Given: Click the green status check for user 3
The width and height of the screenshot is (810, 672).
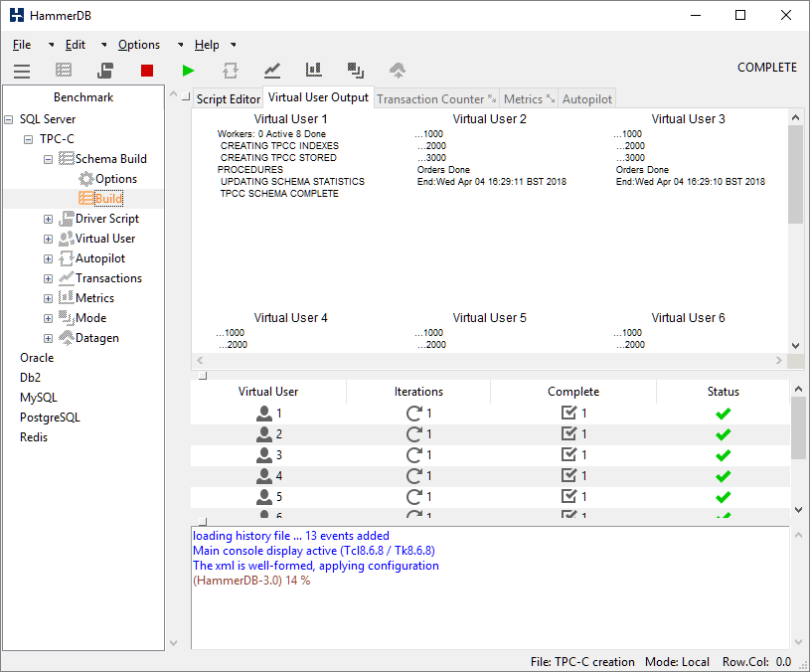Looking at the screenshot, I should pyautogui.click(x=724, y=455).
